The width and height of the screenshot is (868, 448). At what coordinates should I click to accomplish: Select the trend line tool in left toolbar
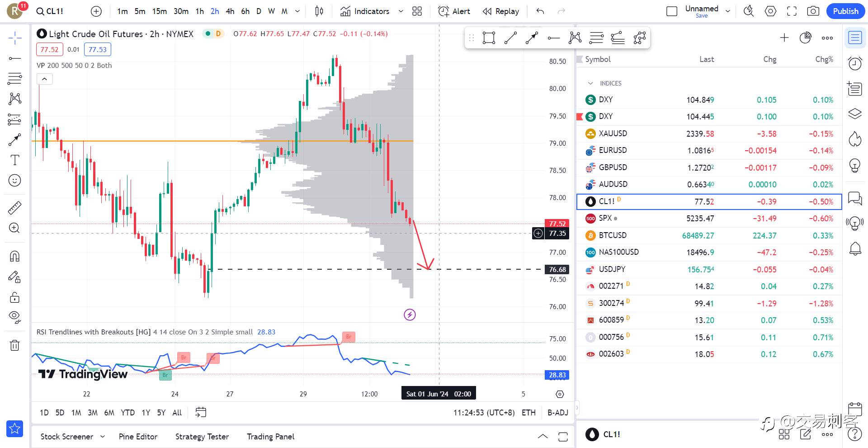pos(15,58)
